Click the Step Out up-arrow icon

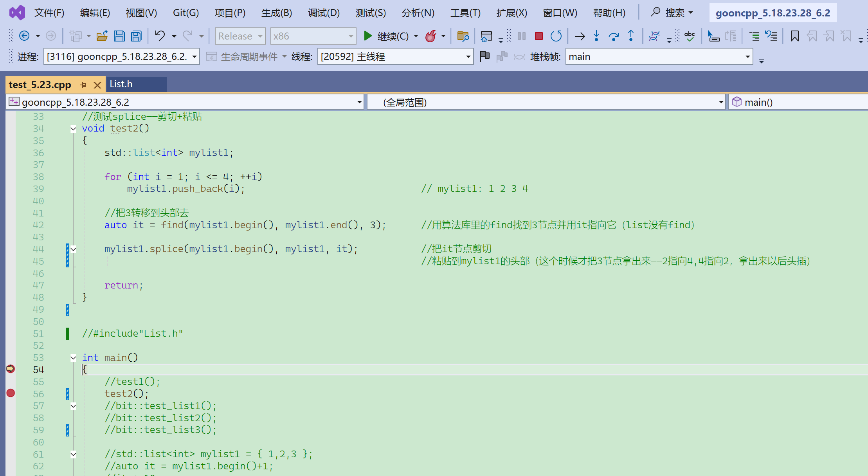(631, 36)
